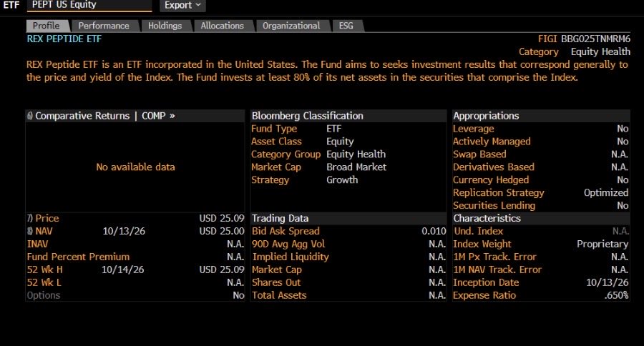The image size is (644, 346).
Task: Click the Actively Managed label
Action: [x=492, y=142]
